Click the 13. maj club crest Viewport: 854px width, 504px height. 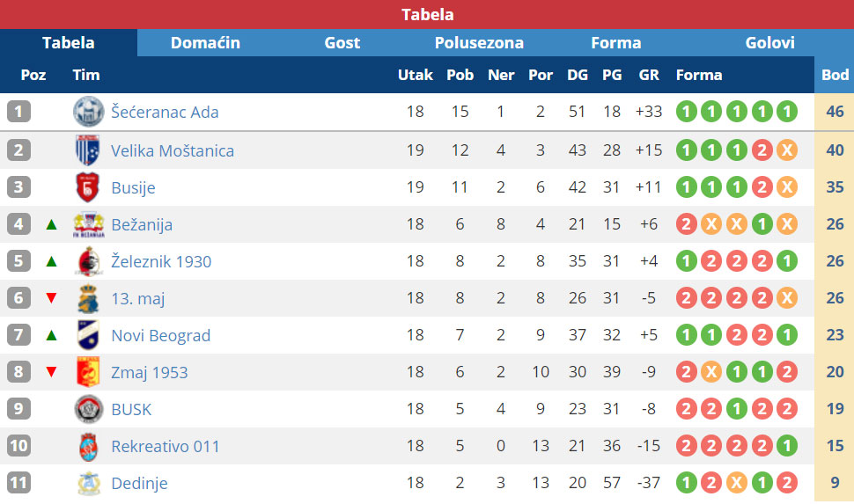click(x=88, y=298)
